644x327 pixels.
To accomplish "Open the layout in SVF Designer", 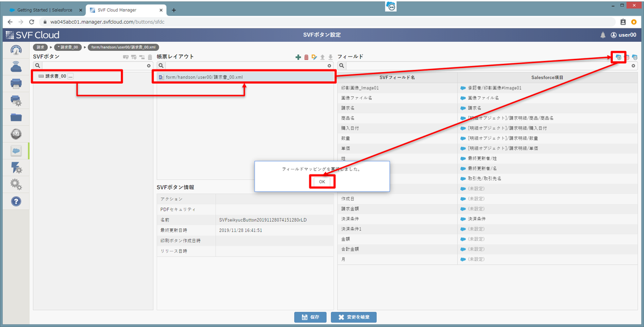I will [x=315, y=57].
